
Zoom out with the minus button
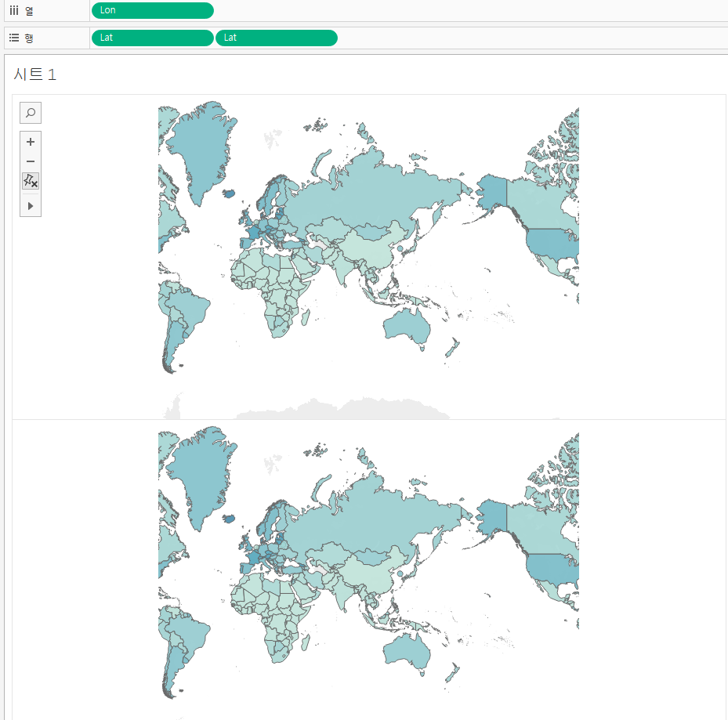pyautogui.click(x=31, y=161)
